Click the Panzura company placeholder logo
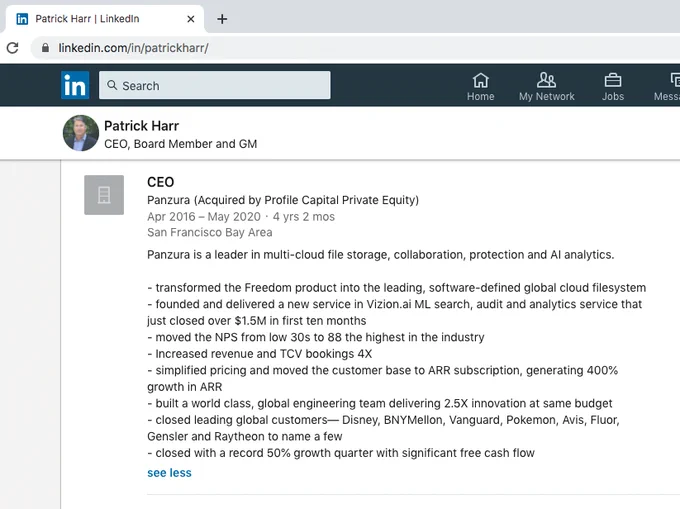This screenshot has width=680, height=509. 104,195
